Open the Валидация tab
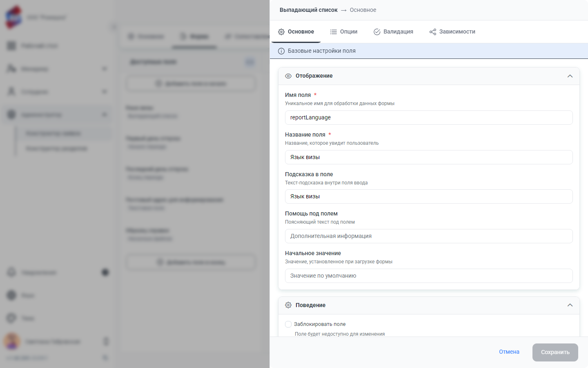The height and width of the screenshot is (368, 588). 394,32
